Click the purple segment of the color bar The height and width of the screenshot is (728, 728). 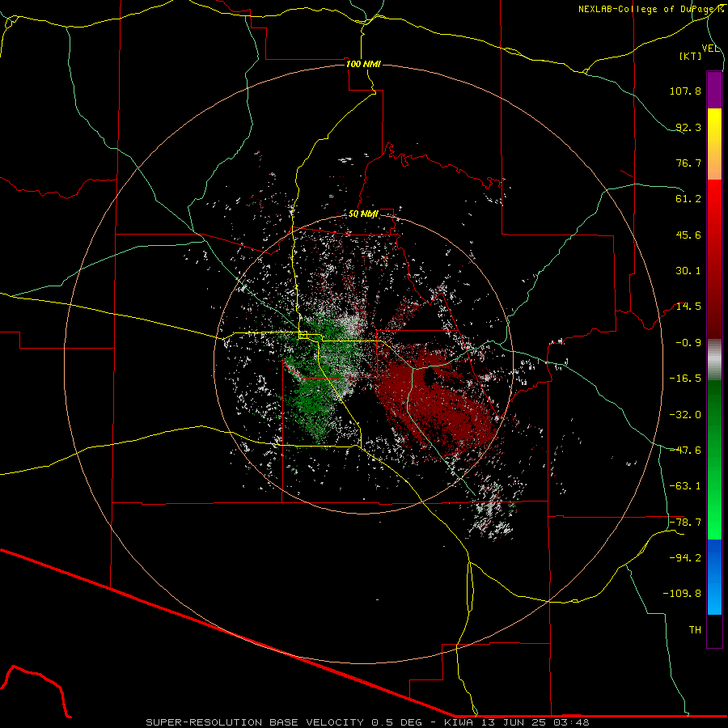(714, 90)
